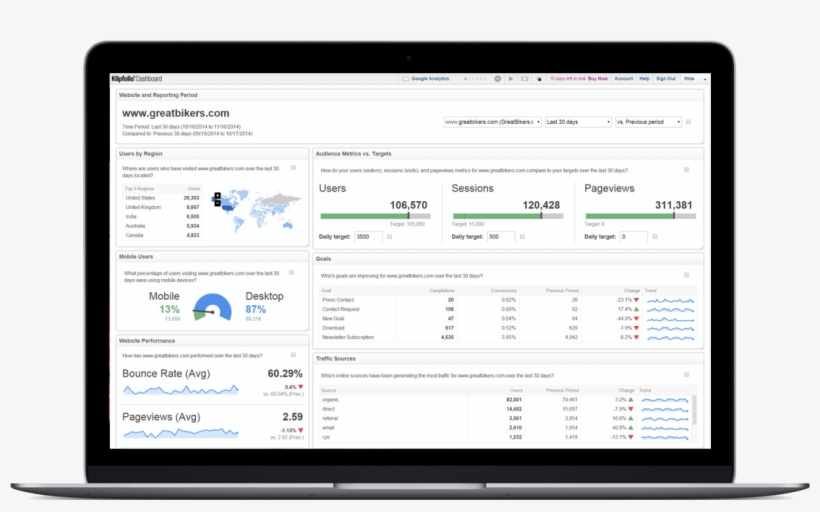
Task: Open the Goals widget menu icon
Action: click(686, 274)
